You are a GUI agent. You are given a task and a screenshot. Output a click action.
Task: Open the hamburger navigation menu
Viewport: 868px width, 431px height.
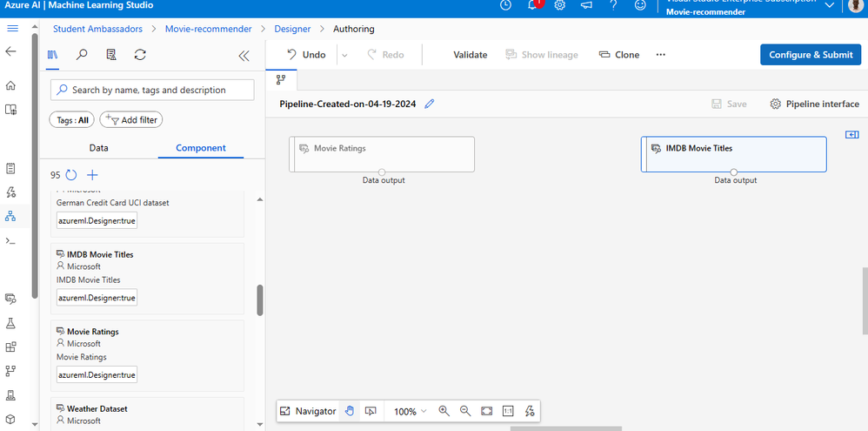click(12, 29)
